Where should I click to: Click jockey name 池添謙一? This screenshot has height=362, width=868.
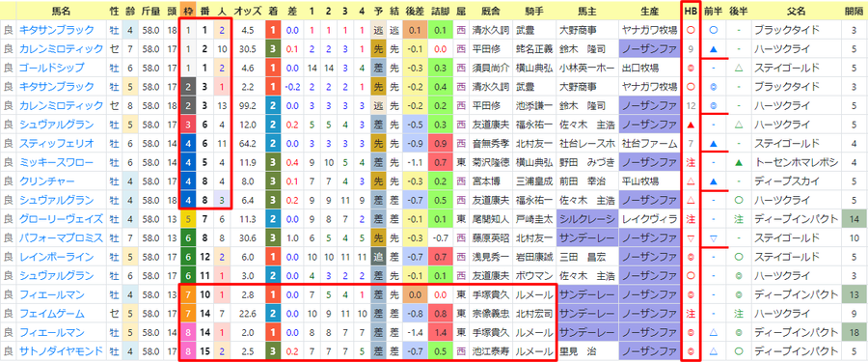click(533, 105)
